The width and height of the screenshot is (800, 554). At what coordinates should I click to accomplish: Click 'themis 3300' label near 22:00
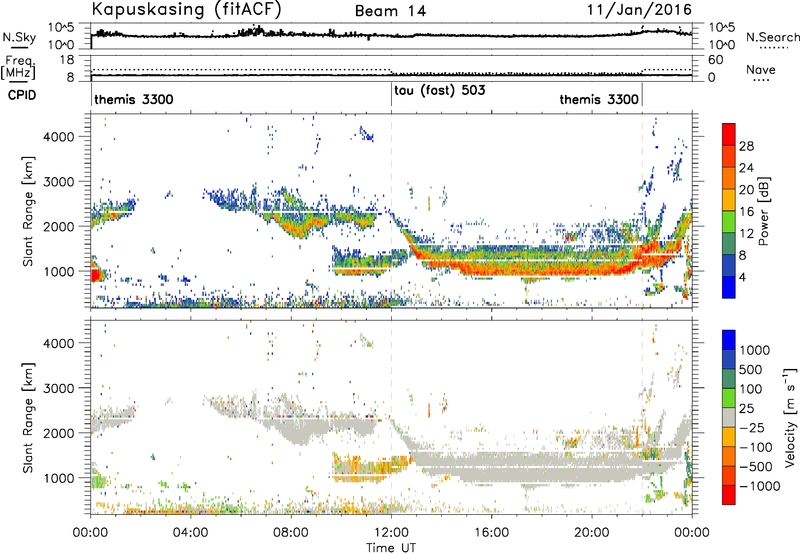click(599, 99)
